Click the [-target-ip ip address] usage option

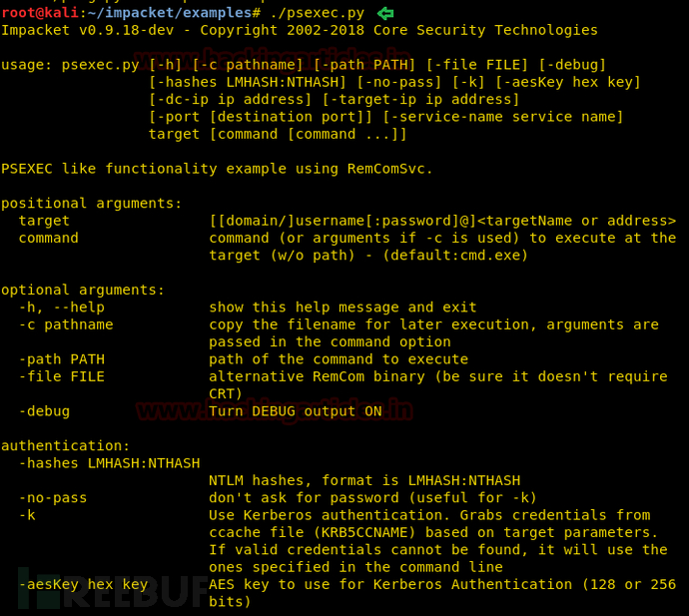(x=420, y=100)
